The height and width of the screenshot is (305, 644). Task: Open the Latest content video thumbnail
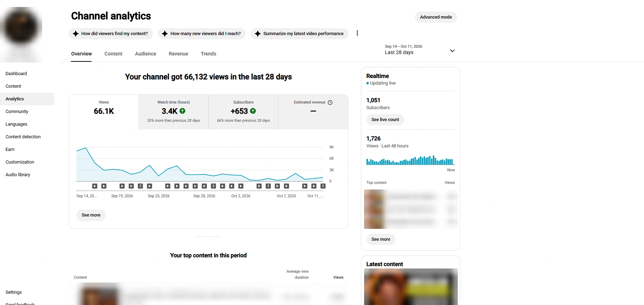(x=411, y=287)
